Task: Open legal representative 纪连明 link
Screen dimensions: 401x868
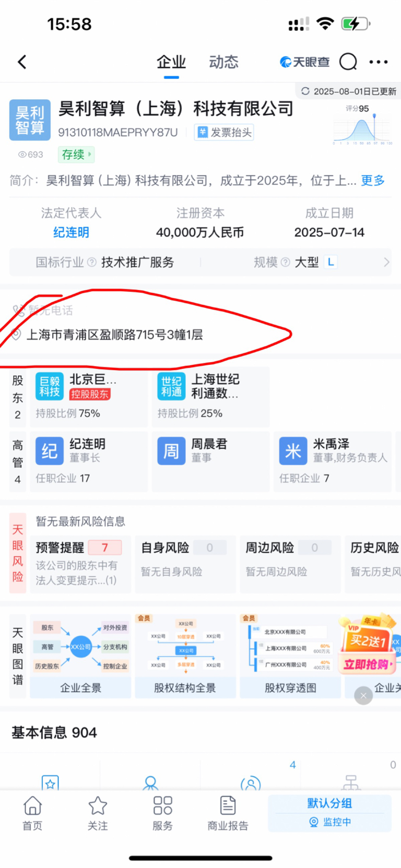Action: [x=71, y=232]
